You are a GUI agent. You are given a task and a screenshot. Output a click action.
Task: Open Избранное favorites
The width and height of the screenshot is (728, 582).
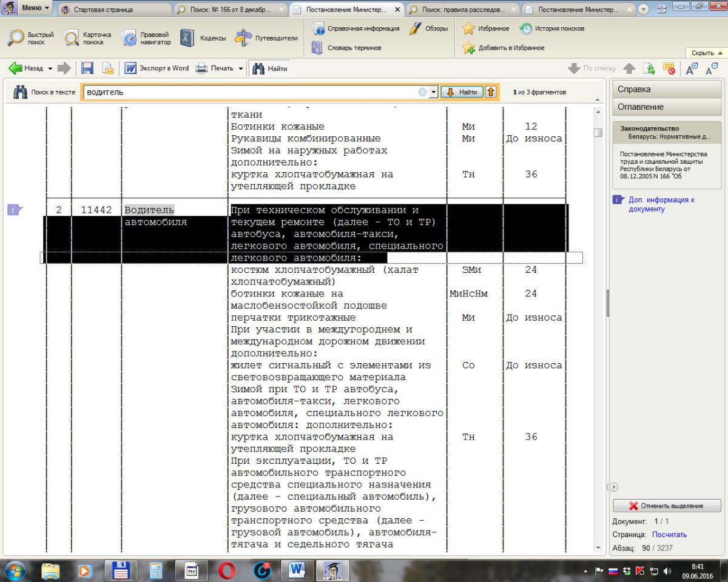coord(485,28)
